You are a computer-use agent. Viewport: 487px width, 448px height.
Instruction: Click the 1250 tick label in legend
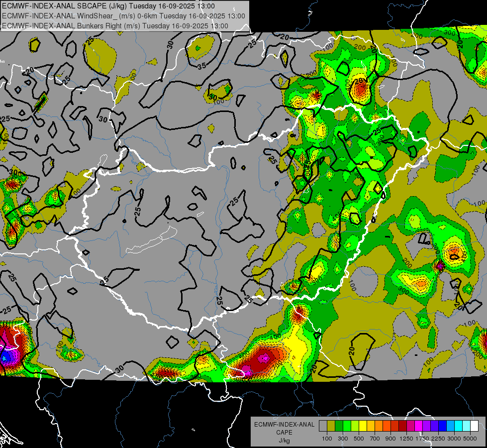point(406,439)
